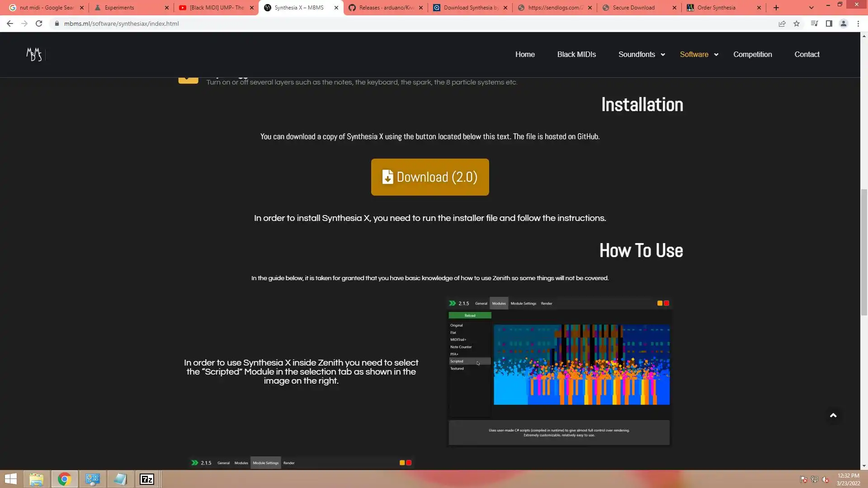Reload the page using refresh icon

click(39, 23)
